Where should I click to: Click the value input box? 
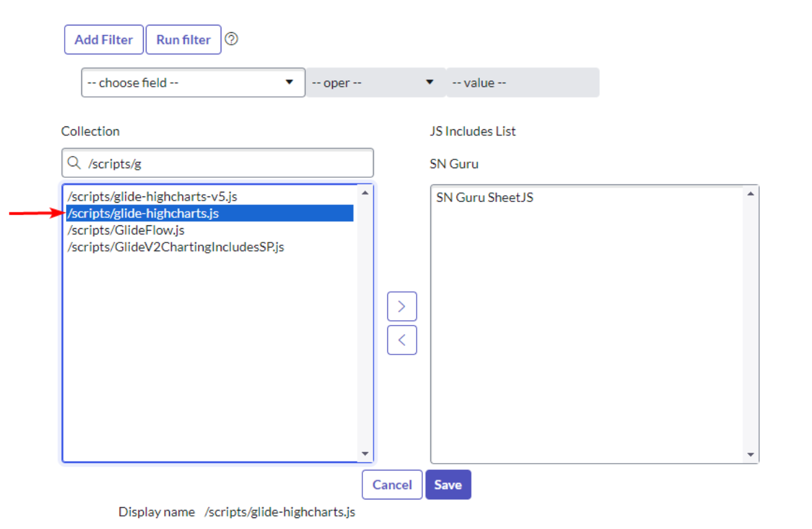pyautogui.click(x=522, y=82)
